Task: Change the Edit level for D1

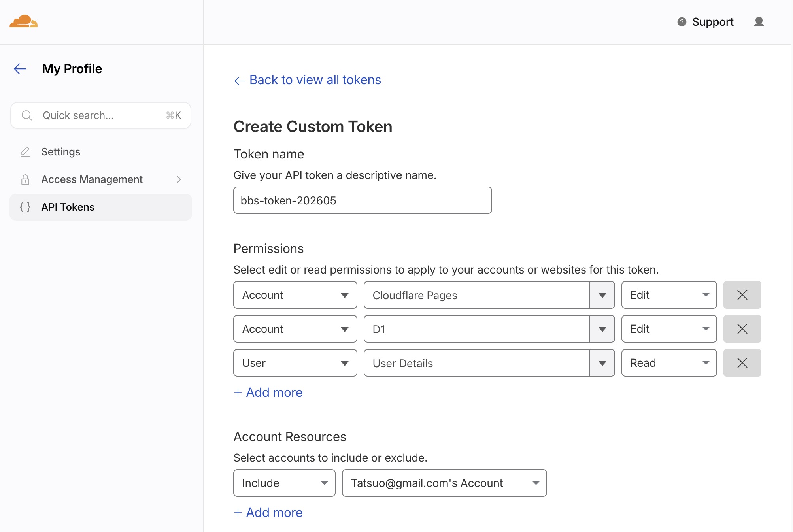Action: click(x=669, y=329)
